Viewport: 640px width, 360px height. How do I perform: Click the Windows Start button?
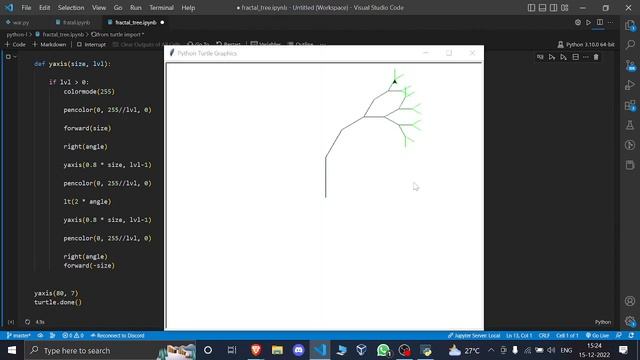click(x=12, y=350)
